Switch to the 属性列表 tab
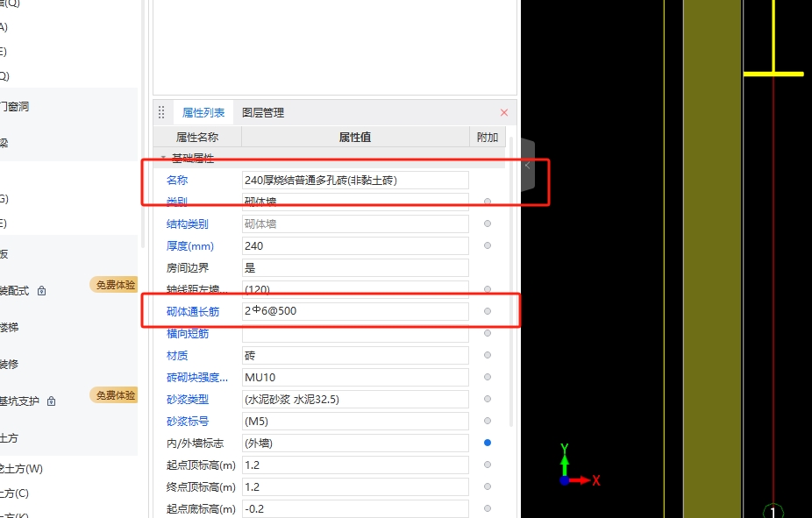This screenshot has width=812, height=518. (x=203, y=112)
